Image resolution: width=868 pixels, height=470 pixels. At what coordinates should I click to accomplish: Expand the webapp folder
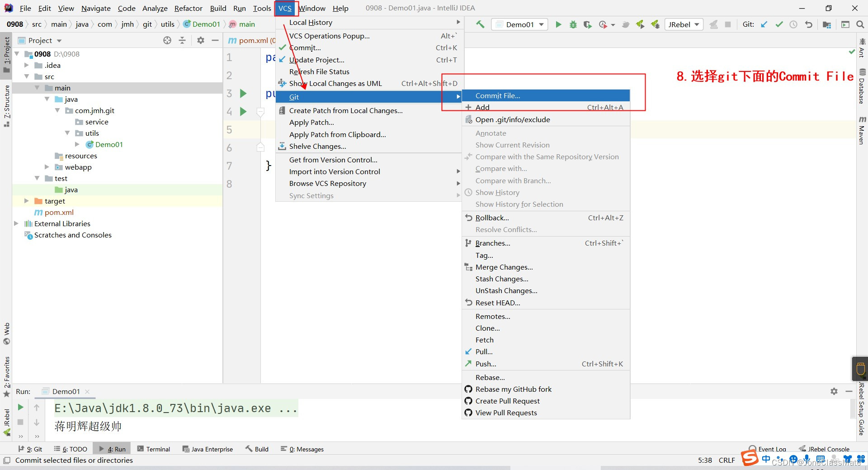47,167
